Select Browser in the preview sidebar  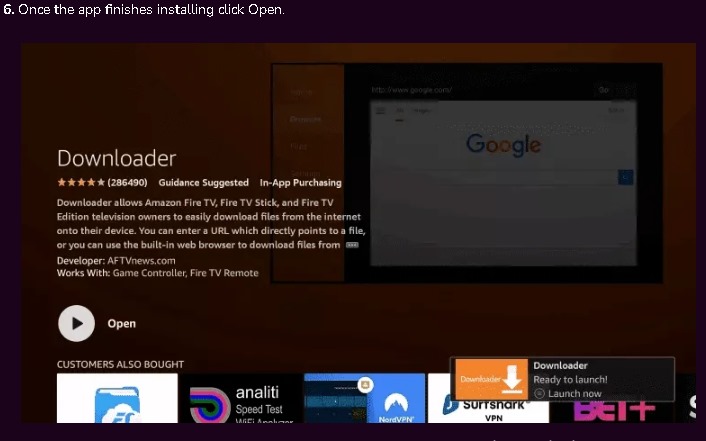[x=305, y=119]
